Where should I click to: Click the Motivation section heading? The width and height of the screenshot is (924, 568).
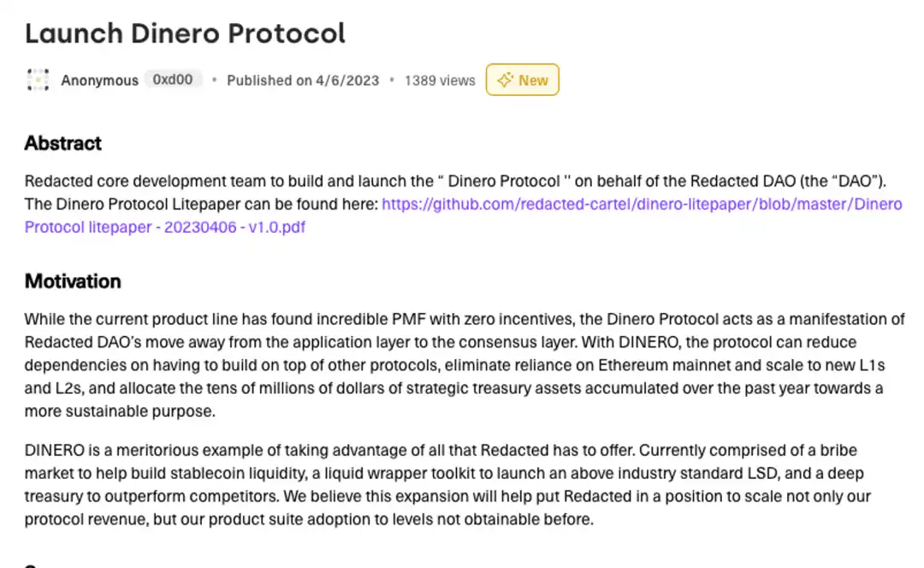(73, 281)
